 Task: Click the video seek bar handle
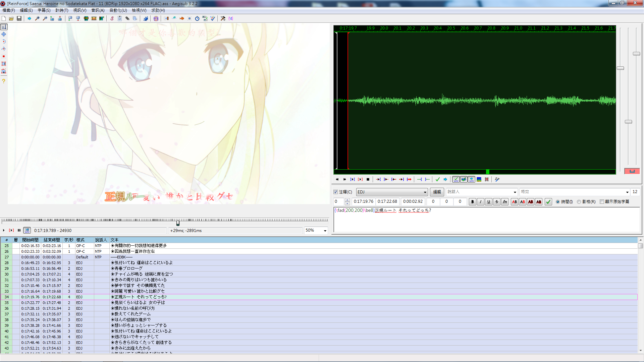click(x=178, y=223)
